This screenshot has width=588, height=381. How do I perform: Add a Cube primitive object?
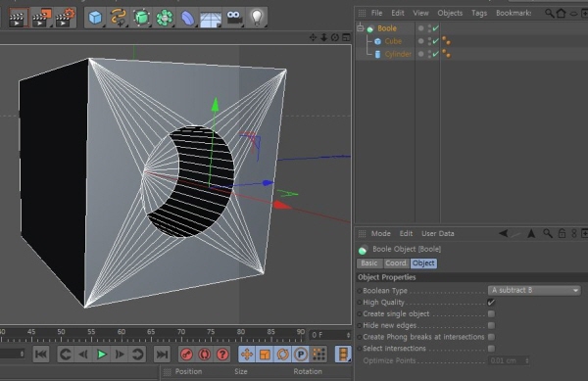point(95,18)
